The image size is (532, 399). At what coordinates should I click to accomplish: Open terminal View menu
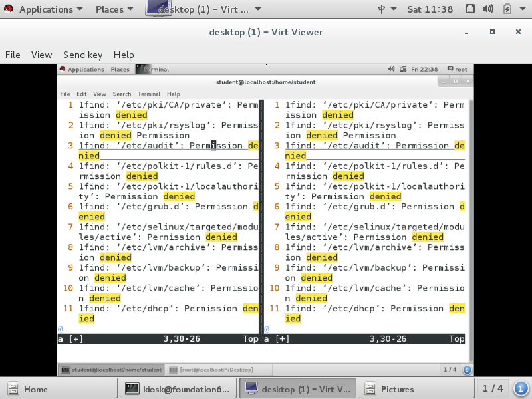[x=100, y=94]
